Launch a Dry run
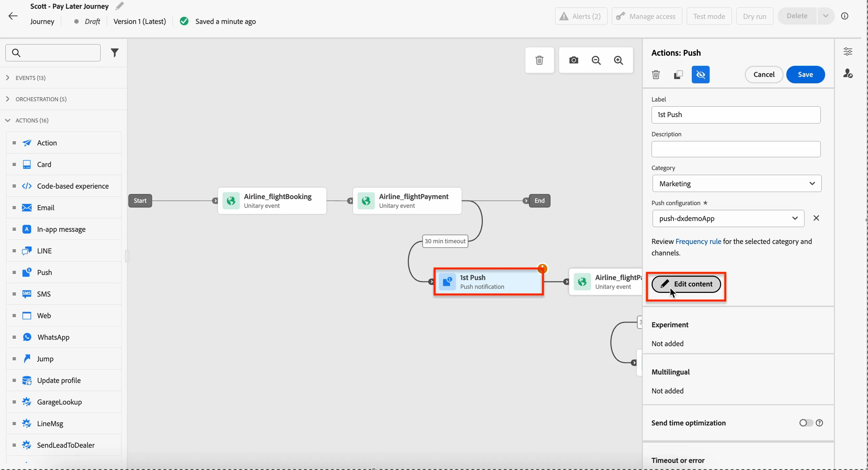Viewport: 868px width, 470px height. coord(755,16)
